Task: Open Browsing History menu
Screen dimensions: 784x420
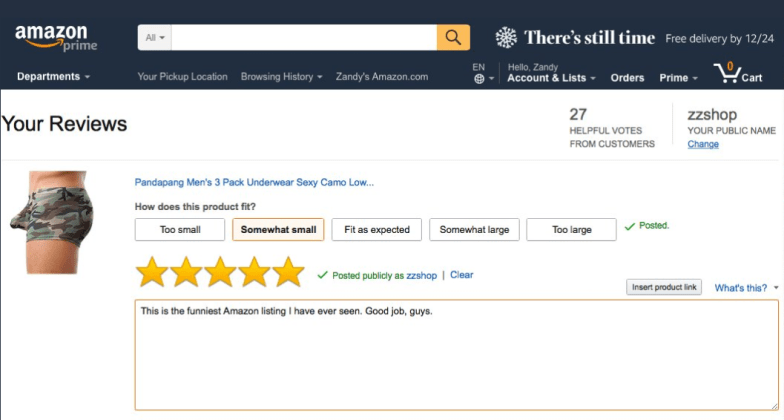Action: point(282,76)
